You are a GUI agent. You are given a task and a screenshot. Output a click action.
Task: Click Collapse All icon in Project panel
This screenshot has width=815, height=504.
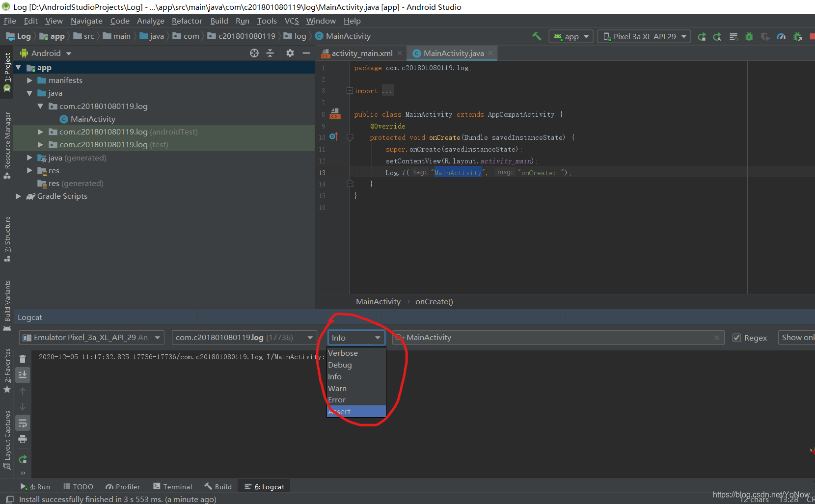[x=270, y=53]
